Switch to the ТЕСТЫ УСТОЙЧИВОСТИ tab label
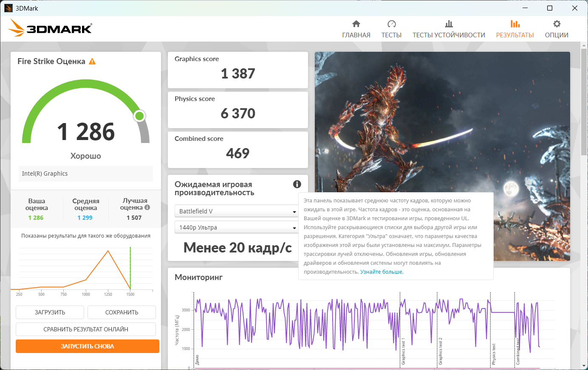The image size is (588, 370). (x=449, y=35)
